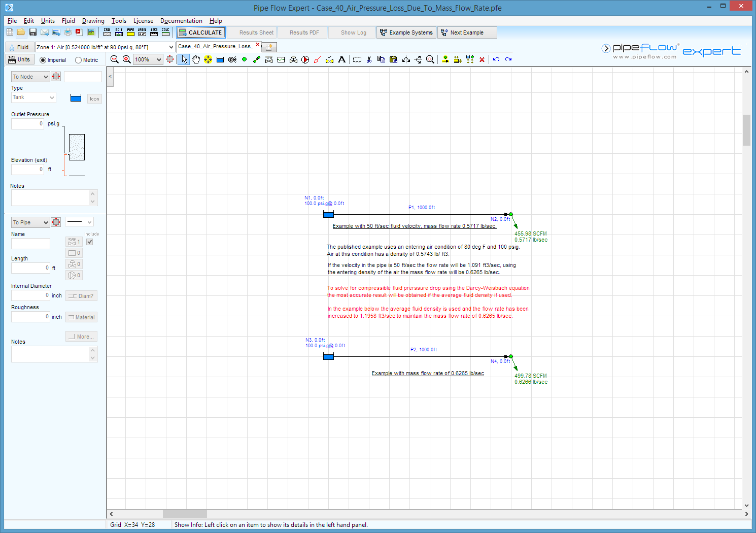
Task: Click the Outlet Pressure input field
Action: point(27,124)
